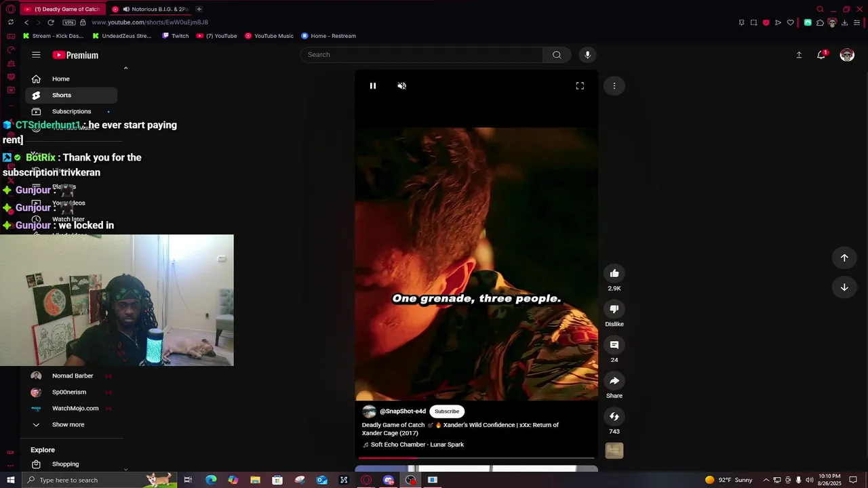Image resolution: width=868 pixels, height=488 pixels.
Task: Click the YouTube search magnifier button
Action: click(557, 55)
